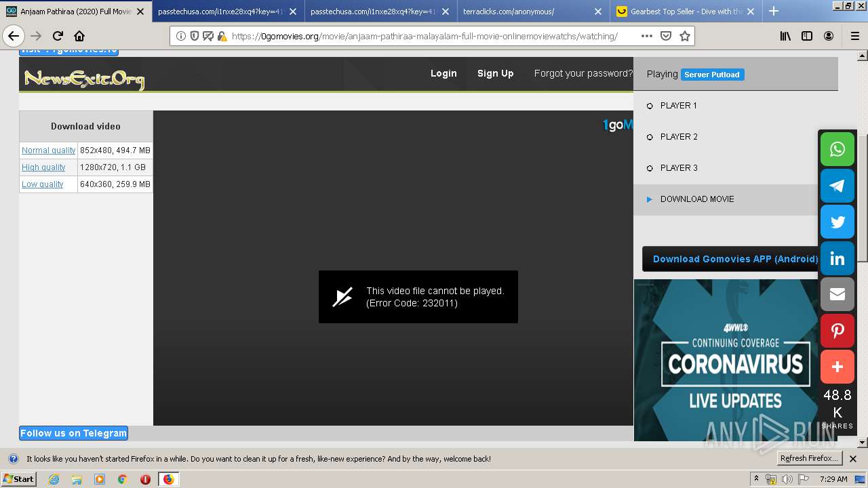Reload the page with refresh icon
The height and width of the screenshot is (488, 868).
pos(58,36)
